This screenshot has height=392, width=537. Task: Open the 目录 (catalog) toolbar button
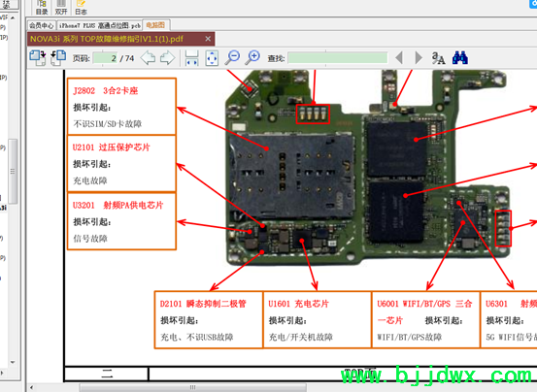[x=42, y=8]
